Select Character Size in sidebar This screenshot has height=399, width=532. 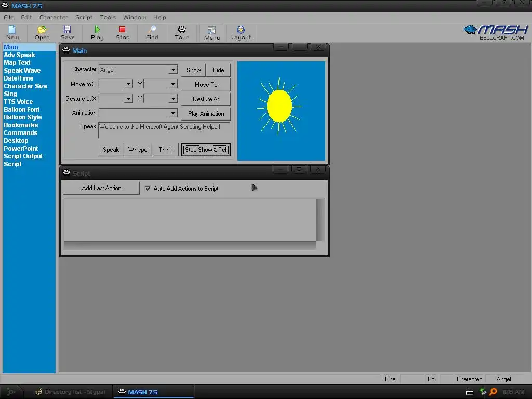tap(25, 86)
